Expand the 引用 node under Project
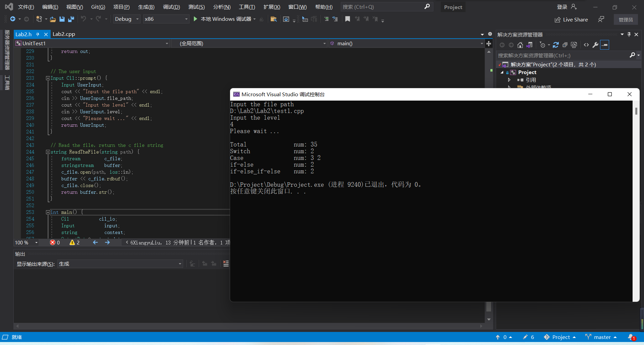 pos(509,80)
